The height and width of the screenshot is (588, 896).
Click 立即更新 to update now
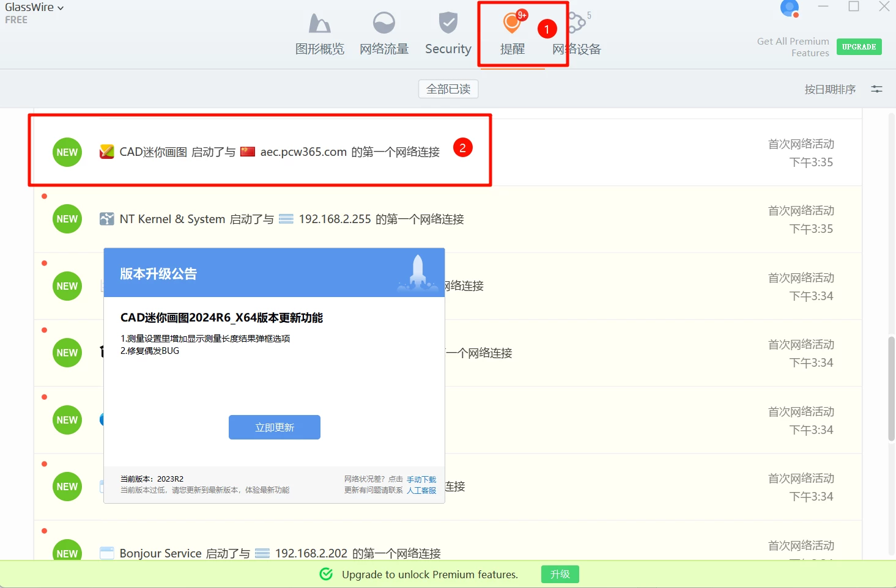[274, 427]
